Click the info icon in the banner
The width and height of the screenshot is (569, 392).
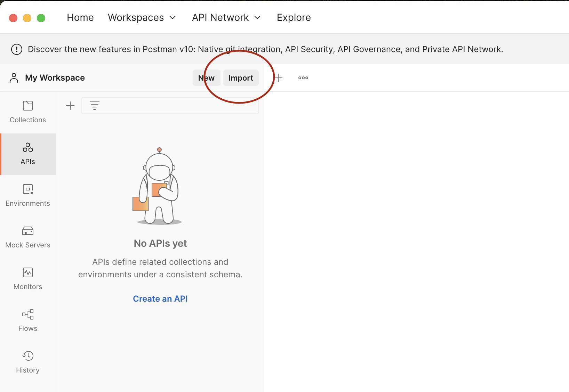(17, 49)
